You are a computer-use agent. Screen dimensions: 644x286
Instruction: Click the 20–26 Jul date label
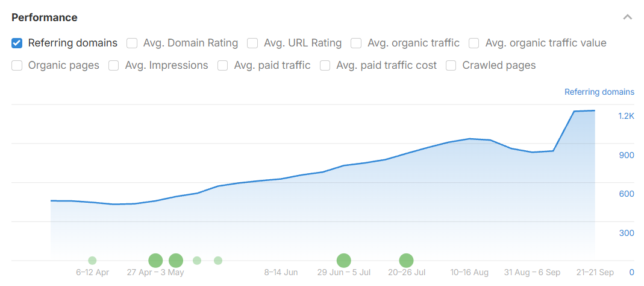pos(407,272)
